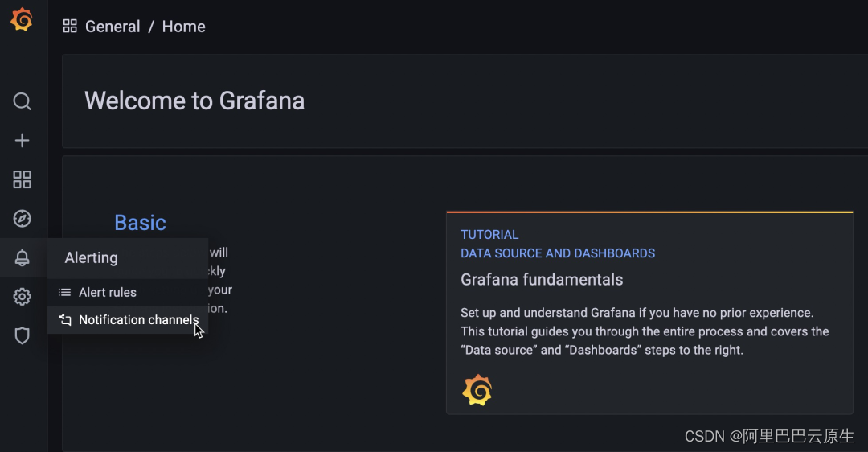
Task: Open the Grafana fundamentals tutorial card
Action: click(649, 313)
